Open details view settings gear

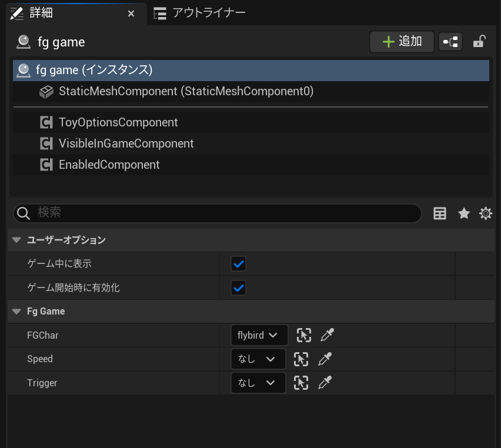[x=486, y=213]
